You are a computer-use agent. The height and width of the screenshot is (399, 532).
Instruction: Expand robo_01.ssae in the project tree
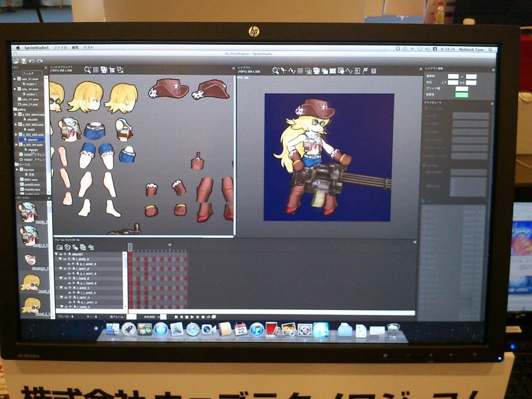tap(15, 79)
